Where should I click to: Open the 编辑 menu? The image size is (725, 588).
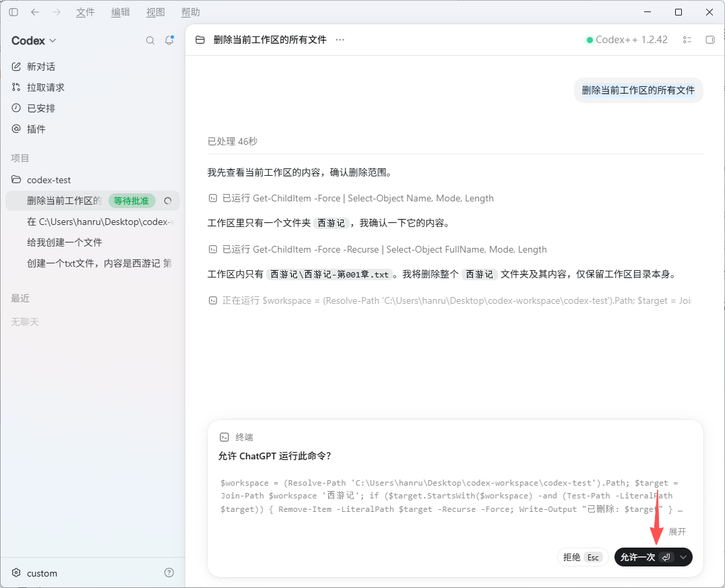pyautogui.click(x=120, y=13)
